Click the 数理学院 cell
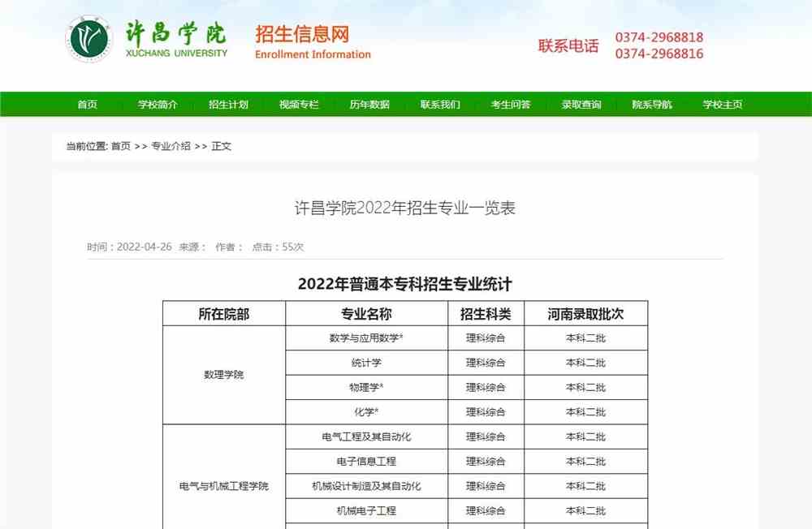Viewport: 812px width, 529px height. coord(224,375)
